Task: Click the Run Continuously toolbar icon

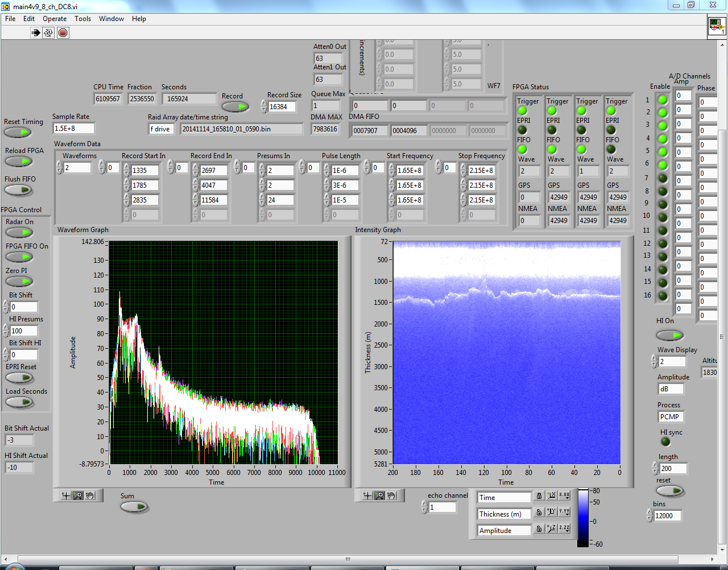Action: click(49, 33)
